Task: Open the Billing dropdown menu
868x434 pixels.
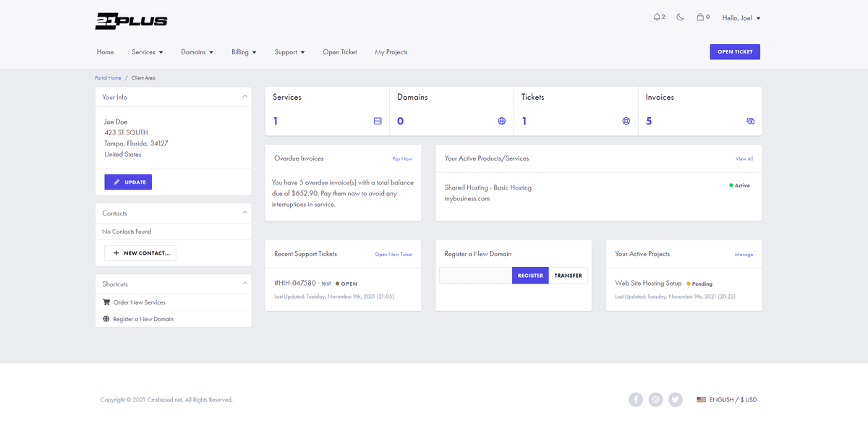Action: (x=243, y=51)
